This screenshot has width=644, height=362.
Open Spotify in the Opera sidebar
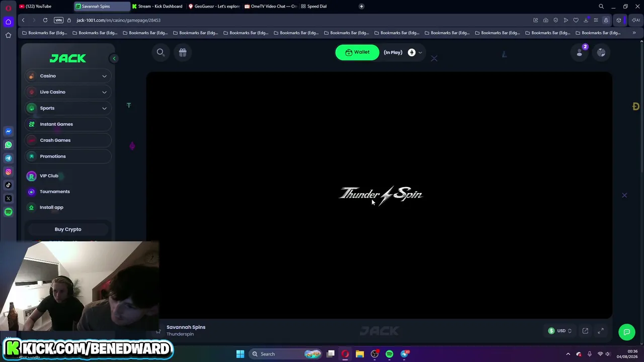[8, 212]
